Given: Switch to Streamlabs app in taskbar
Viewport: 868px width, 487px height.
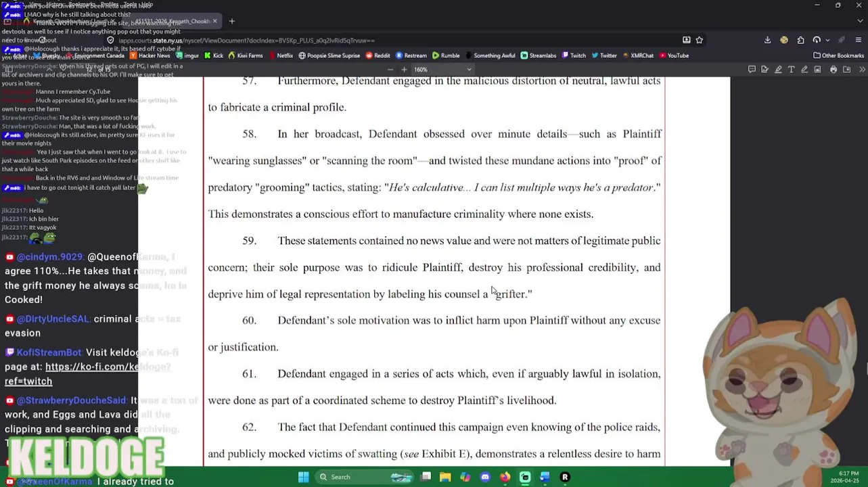Looking at the screenshot, I should [x=525, y=478].
